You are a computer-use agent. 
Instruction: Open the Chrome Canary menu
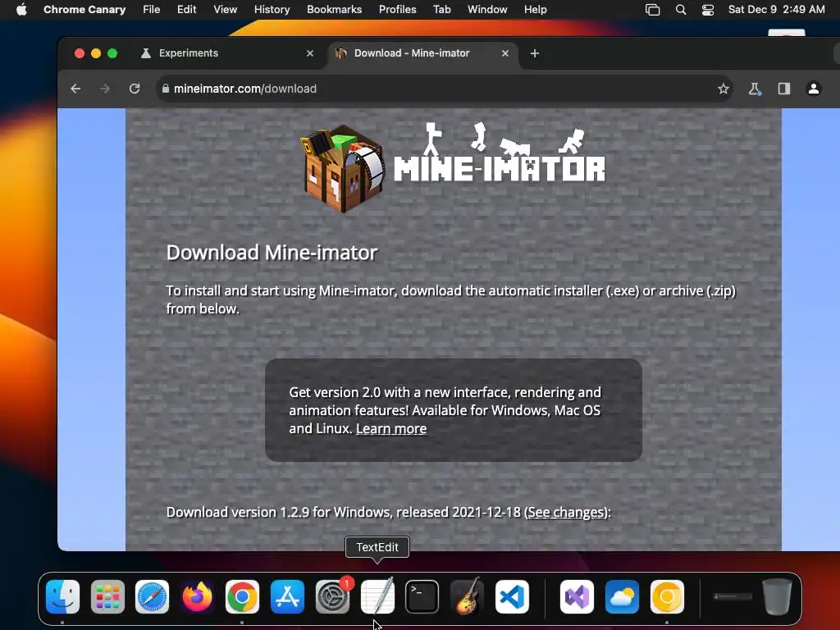[84, 10]
